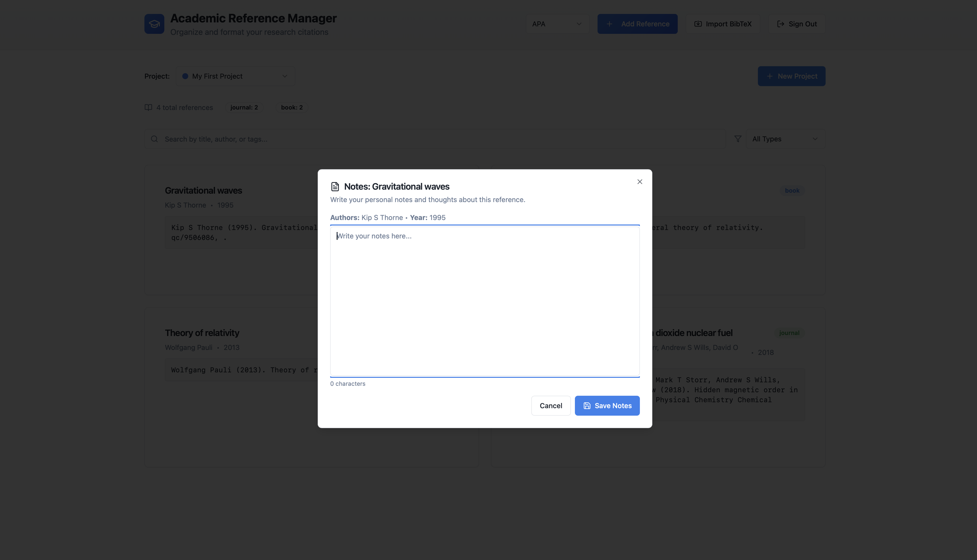Image resolution: width=977 pixels, height=560 pixels.
Task: Click the floppy disk icon in Save Notes
Action: tap(587, 405)
